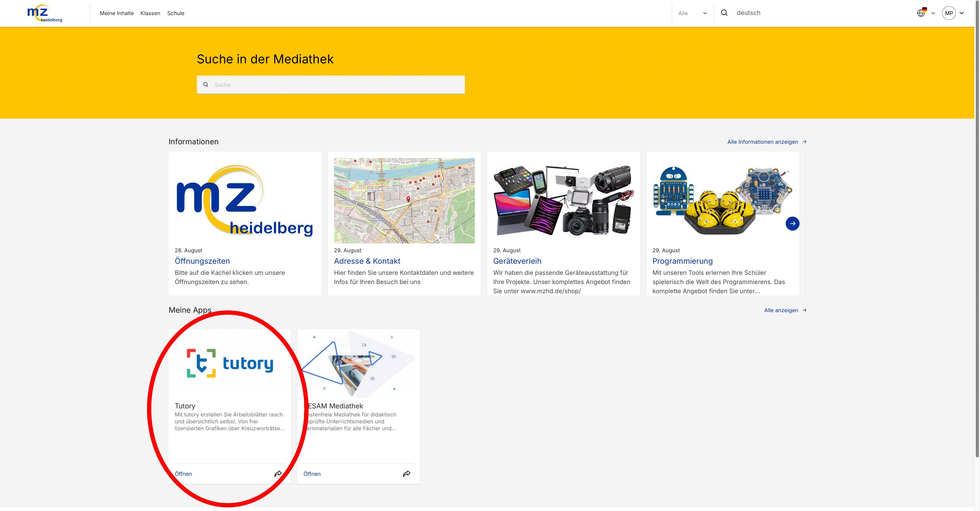Click the mz heidelberg logo in header
The image size is (980, 511).
[44, 13]
